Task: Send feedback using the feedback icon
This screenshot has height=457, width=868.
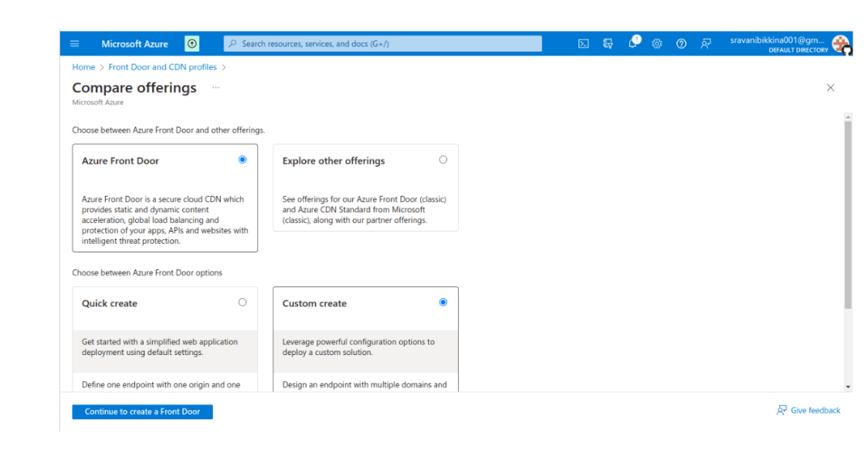Action: pyautogui.click(x=706, y=43)
